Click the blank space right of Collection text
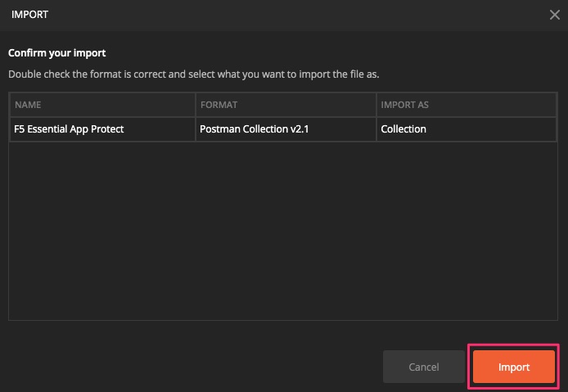 (x=491, y=129)
